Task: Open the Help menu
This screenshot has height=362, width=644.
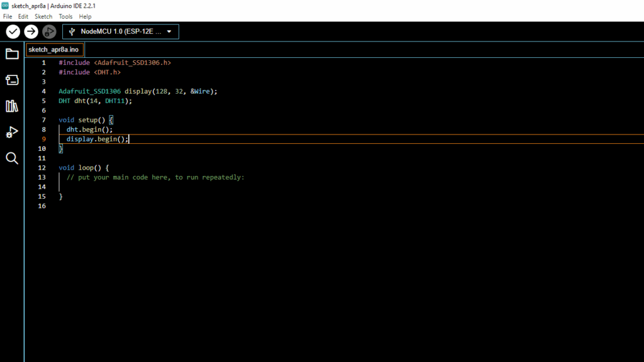Action: (x=85, y=17)
